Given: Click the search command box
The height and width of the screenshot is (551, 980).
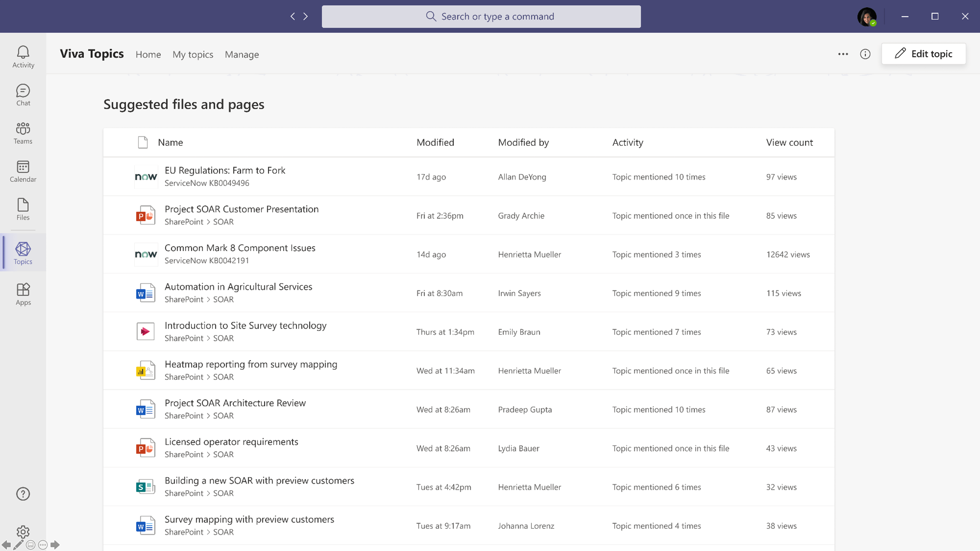Looking at the screenshot, I should 481,16.
